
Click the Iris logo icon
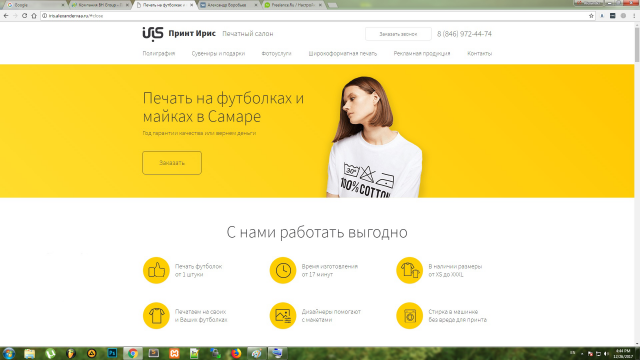[x=153, y=34]
